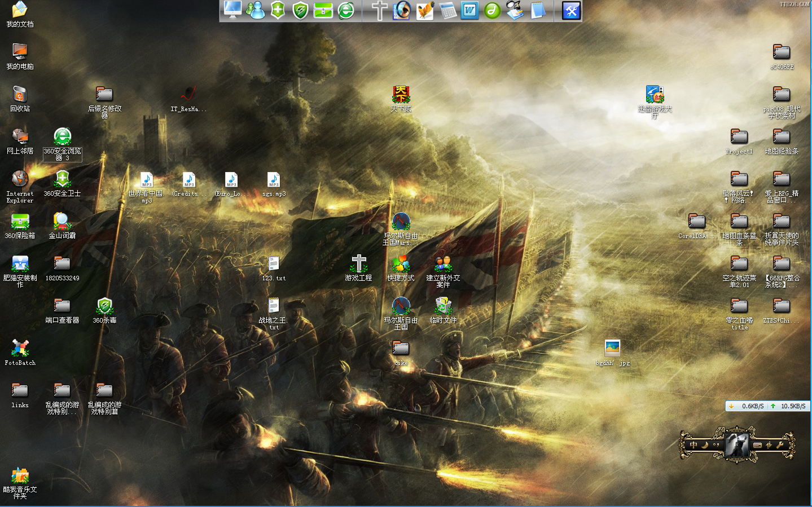Open the 天下贰 game shortcut
This screenshot has height=507, width=812.
point(401,99)
